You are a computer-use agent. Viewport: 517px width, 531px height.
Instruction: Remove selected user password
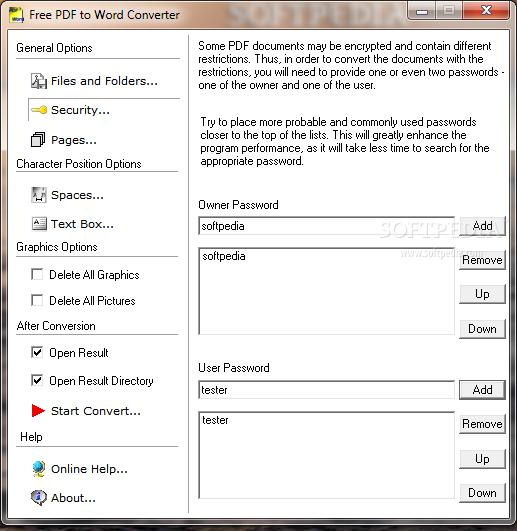(482, 424)
